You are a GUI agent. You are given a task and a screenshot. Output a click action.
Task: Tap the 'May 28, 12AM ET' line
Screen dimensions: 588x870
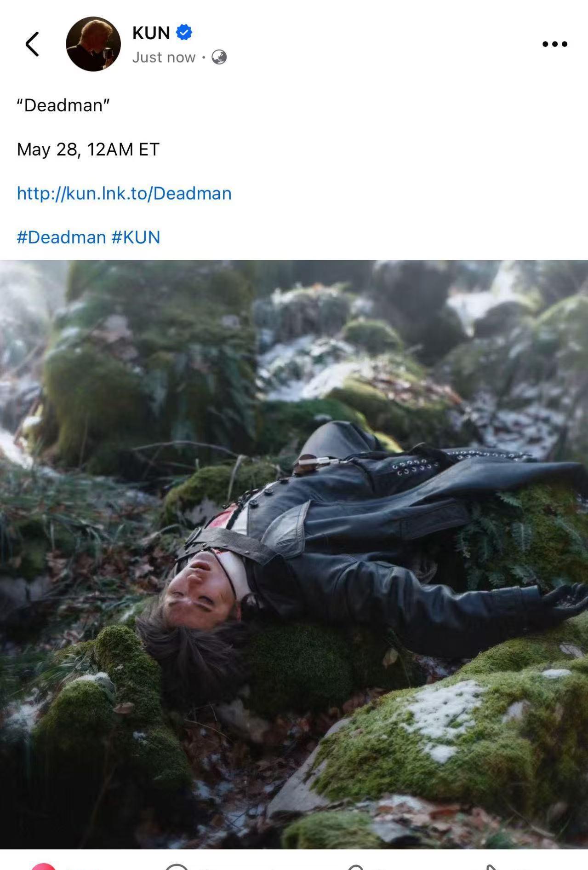pos(88,150)
